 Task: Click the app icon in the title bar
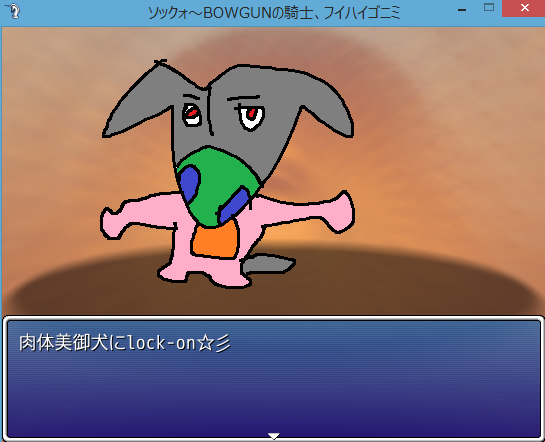[x=14, y=11]
